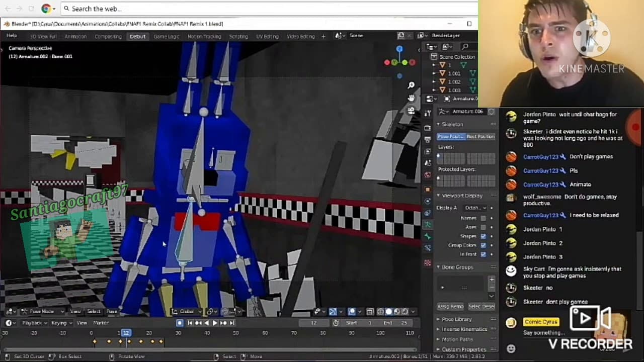The image size is (644, 362).
Task: Select the Pose Position toggle
Action: click(x=451, y=137)
